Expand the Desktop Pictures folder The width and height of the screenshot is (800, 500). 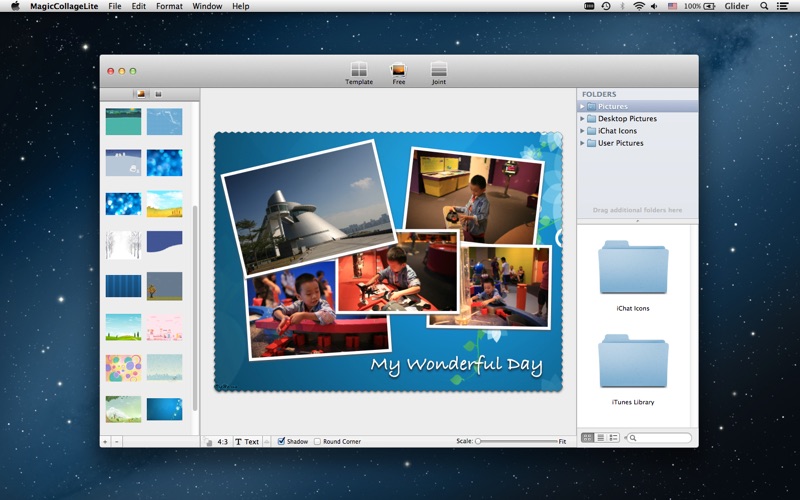(x=582, y=119)
